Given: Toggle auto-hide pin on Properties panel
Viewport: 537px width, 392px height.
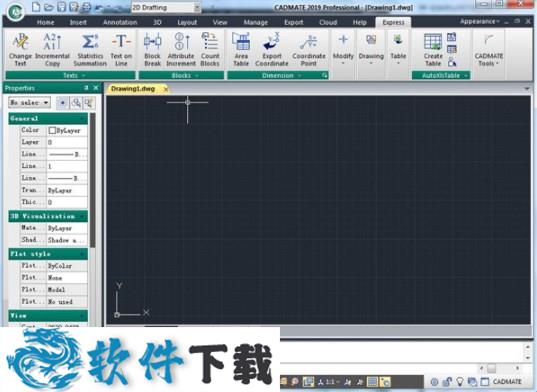Looking at the screenshot, I should (86, 88).
